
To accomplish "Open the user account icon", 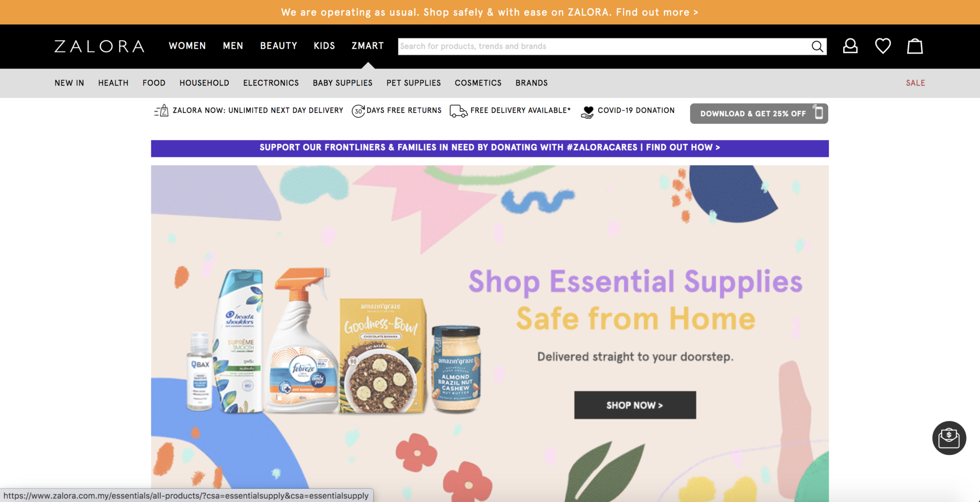I will (x=850, y=46).
